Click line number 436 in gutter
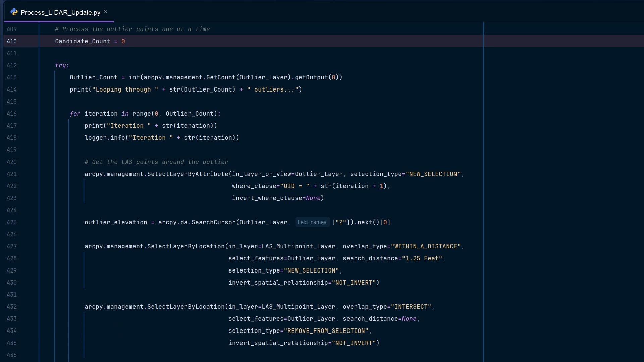Viewport: 644px width, 362px height. [12, 355]
